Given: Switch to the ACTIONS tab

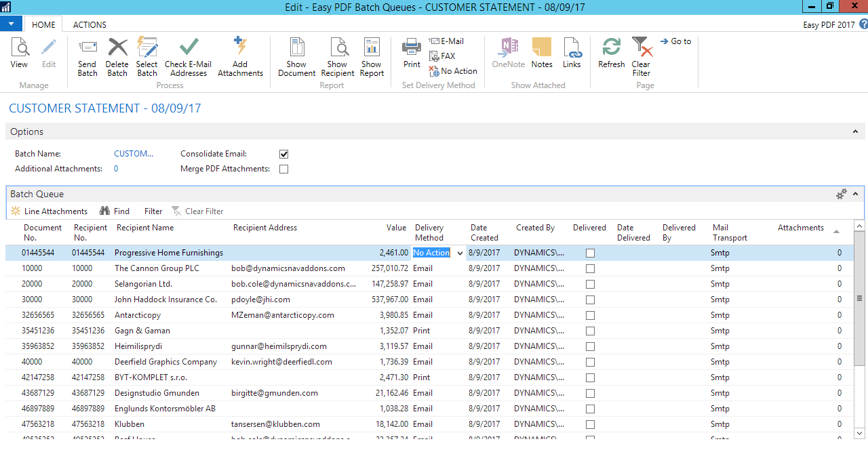Looking at the screenshot, I should [x=89, y=24].
